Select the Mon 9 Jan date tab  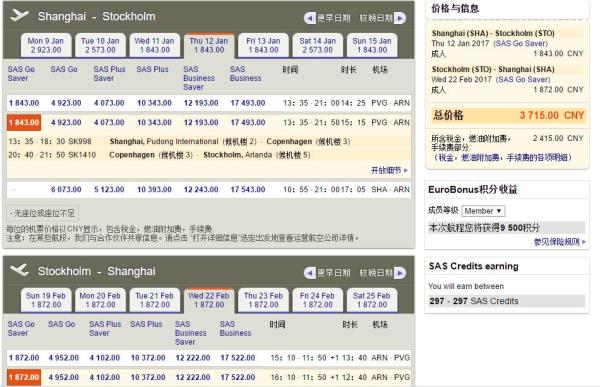[46, 46]
